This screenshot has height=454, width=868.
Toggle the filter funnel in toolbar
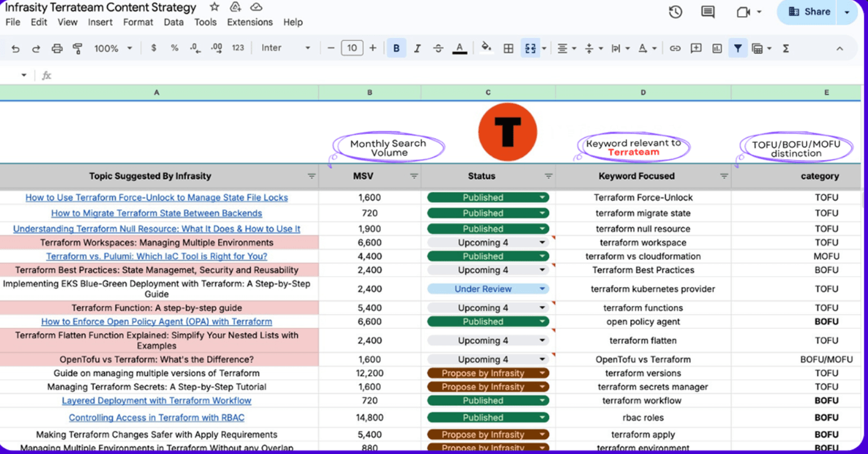(x=738, y=48)
